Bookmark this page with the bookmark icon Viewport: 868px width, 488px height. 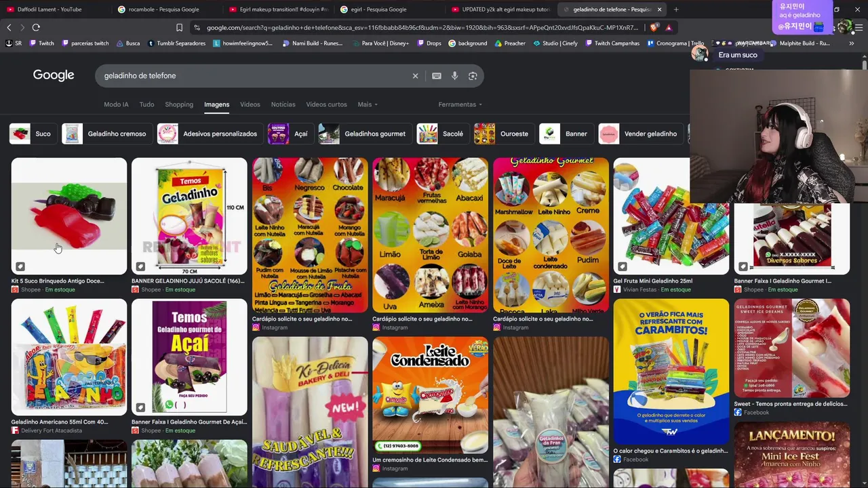coord(179,28)
